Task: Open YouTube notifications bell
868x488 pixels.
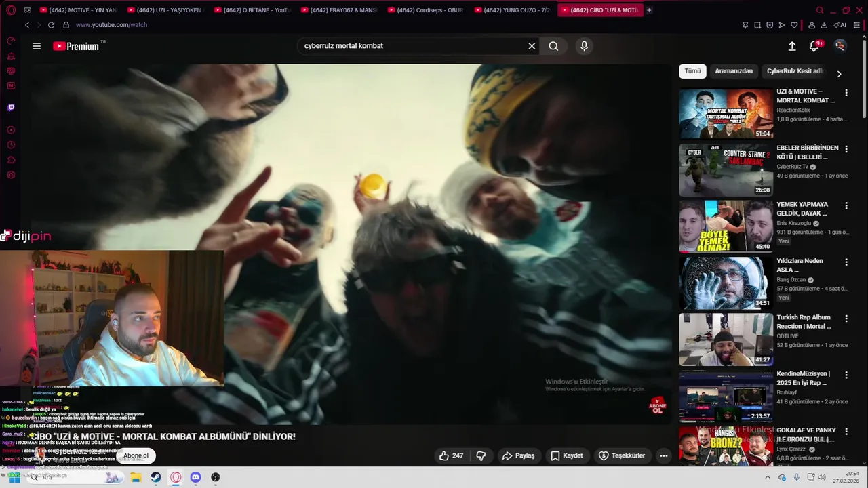Action: coord(814,46)
